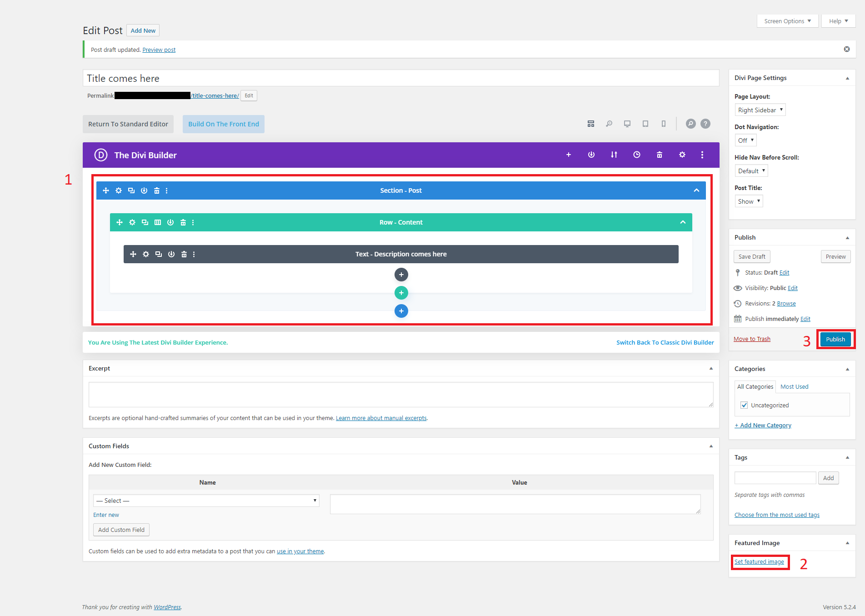This screenshot has height=616, width=865.
Task: Open Dot Navigation dropdown
Action: (746, 140)
